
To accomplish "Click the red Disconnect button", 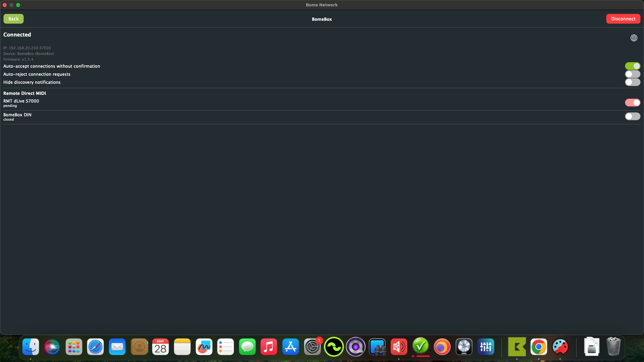I will pyautogui.click(x=623, y=19).
